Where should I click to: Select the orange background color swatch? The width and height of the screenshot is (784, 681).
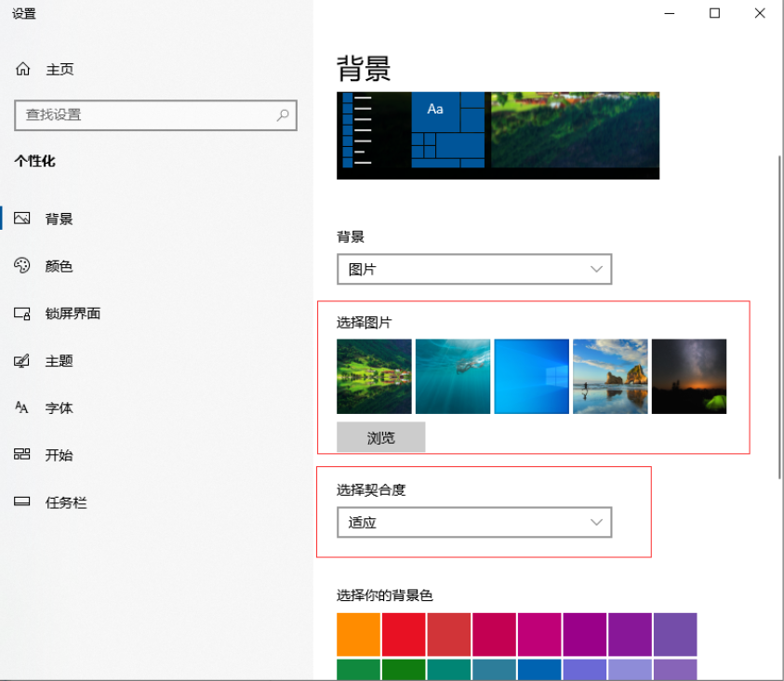pyautogui.click(x=359, y=634)
